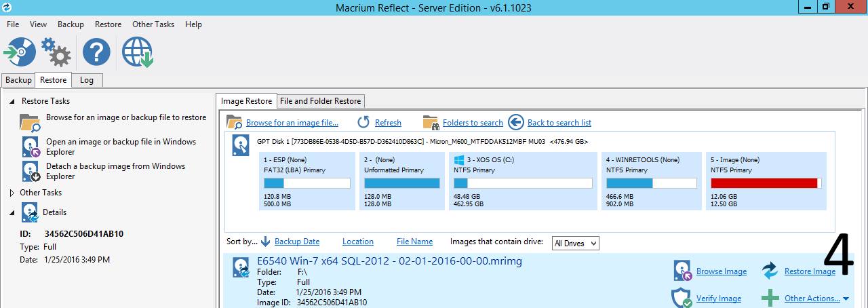Screen dimensions: 868x308
Task: Open the Other Tasks menu
Action: coord(153,24)
